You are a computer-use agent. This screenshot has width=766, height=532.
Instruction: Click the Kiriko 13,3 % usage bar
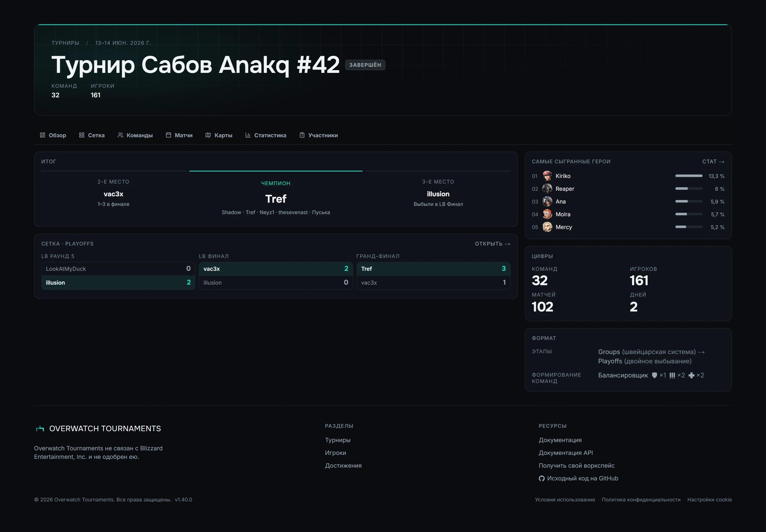[689, 176]
